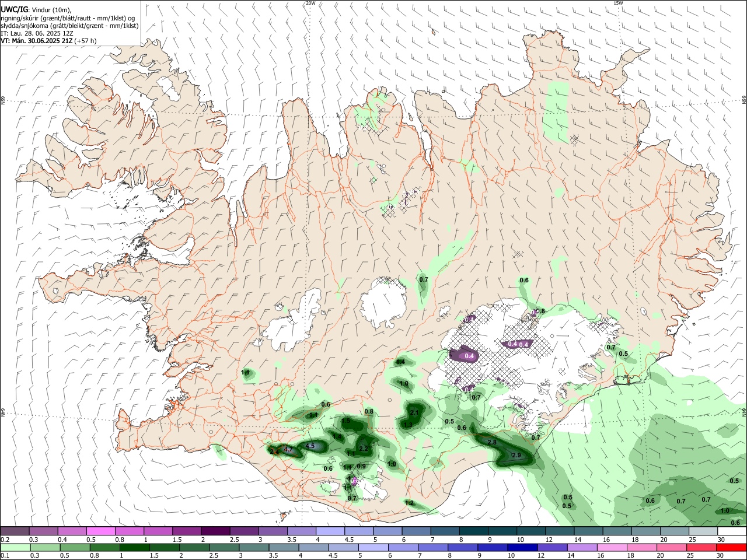The height and width of the screenshot is (560, 747).
Task: Click the 'VT: Mán. 30.06.2025 21Z (+57 h)' line
Action: pyautogui.click(x=48, y=41)
